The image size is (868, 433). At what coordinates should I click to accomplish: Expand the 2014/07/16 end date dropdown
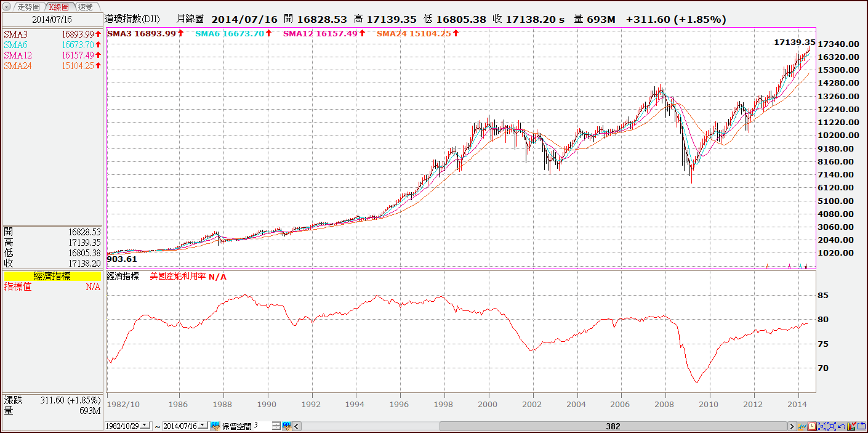[x=203, y=426]
